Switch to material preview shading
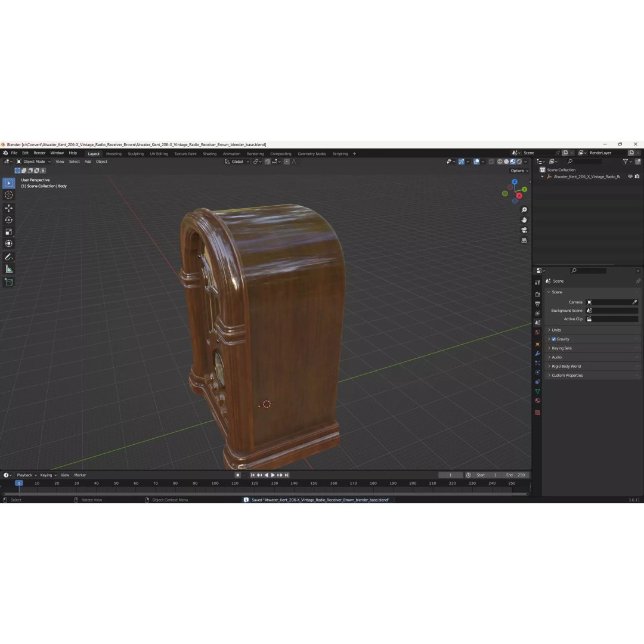Image resolution: width=644 pixels, height=644 pixels. point(513,162)
